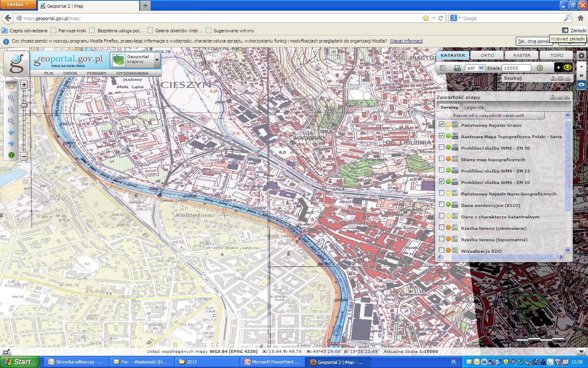
Task: Click the grid icon left of WMS icon
Action: click(x=443, y=68)
